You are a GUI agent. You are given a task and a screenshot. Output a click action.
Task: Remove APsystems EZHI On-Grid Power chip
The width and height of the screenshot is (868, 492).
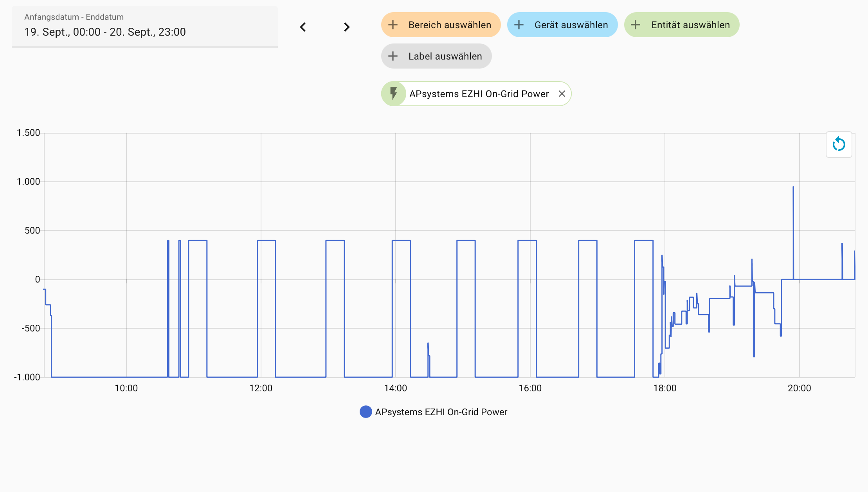click(x=562, y=94)
